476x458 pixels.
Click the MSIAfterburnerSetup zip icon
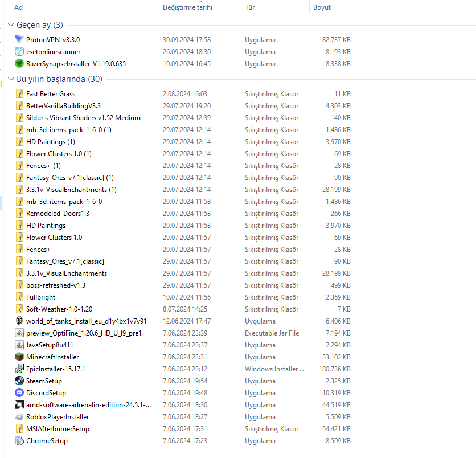tap(19, 429)
